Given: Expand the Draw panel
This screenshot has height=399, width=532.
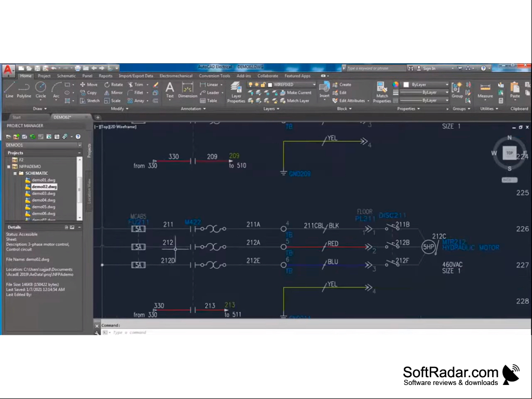Looking at the screenshot, I should (x=40, y=109).
